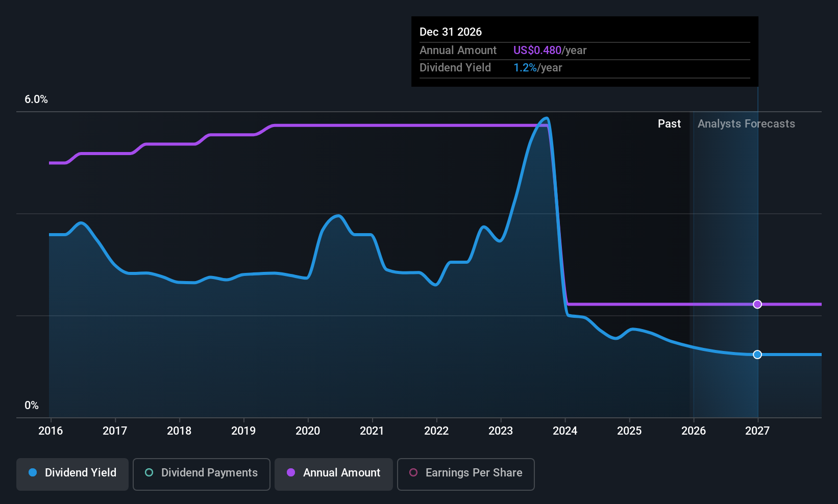Click the 6.0% y-axis label
This screenshot has height=504, width=838.
click(36, 99)
